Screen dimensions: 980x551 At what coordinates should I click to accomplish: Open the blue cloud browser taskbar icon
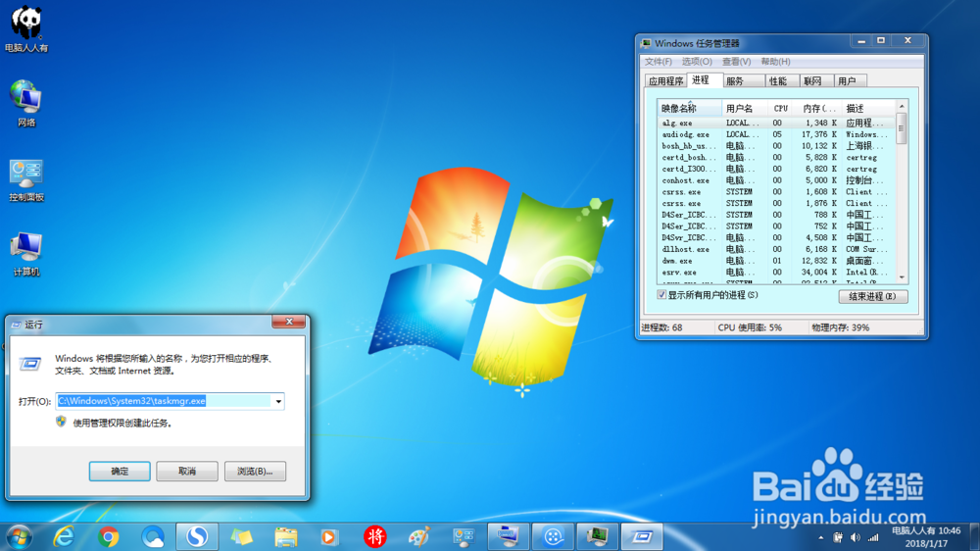(x=153, y=536)
